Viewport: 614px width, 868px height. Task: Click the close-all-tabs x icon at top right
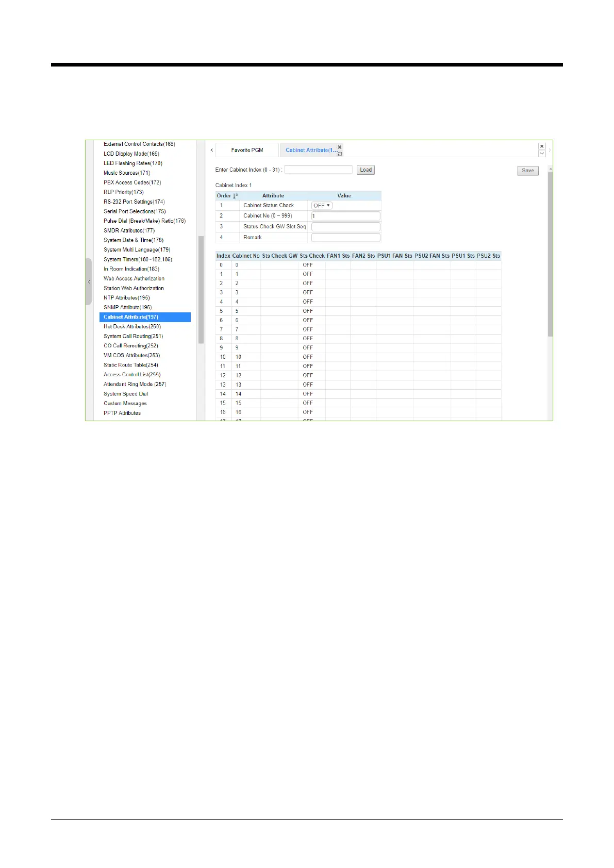point(542,146)
